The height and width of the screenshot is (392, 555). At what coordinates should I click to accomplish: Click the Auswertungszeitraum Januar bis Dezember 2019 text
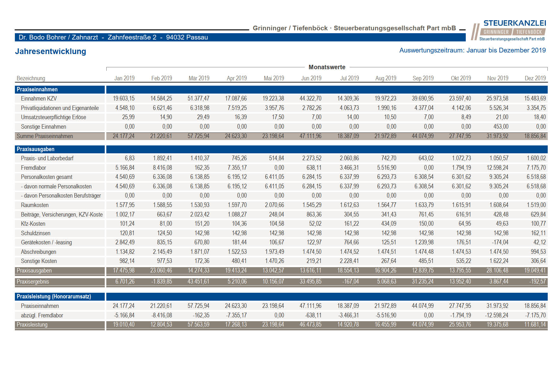pos(472,50)
